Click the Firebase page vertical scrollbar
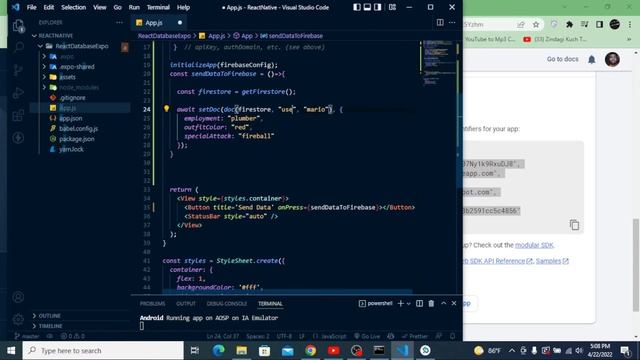The width and height of the screenshot is (640, 360). (x=636, y=264)
